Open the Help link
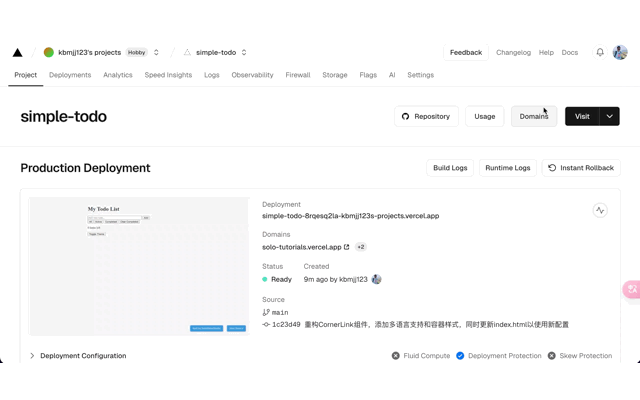This screenshot has width=640, height=400. pyautogui.click(x=546, y=52)
